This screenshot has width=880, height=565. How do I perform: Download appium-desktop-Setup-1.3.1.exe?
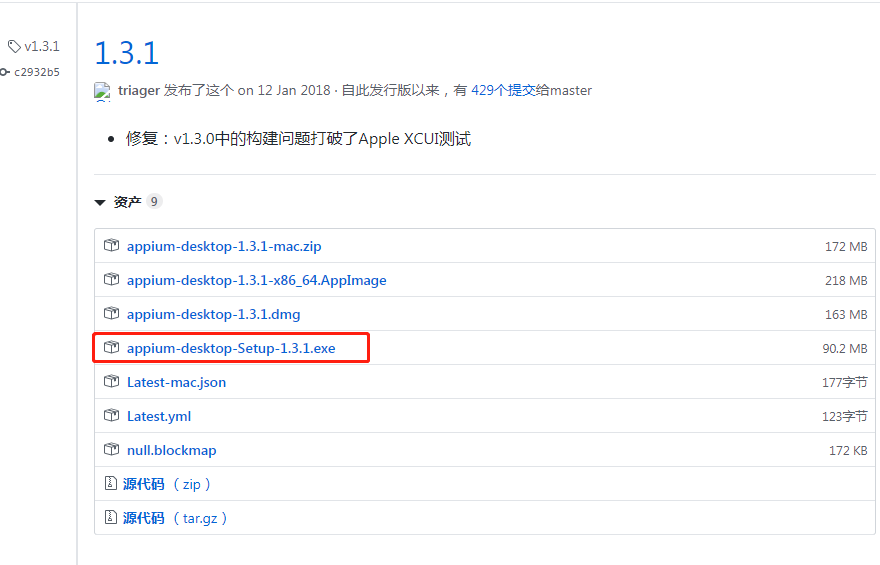(x=231, y=348)
